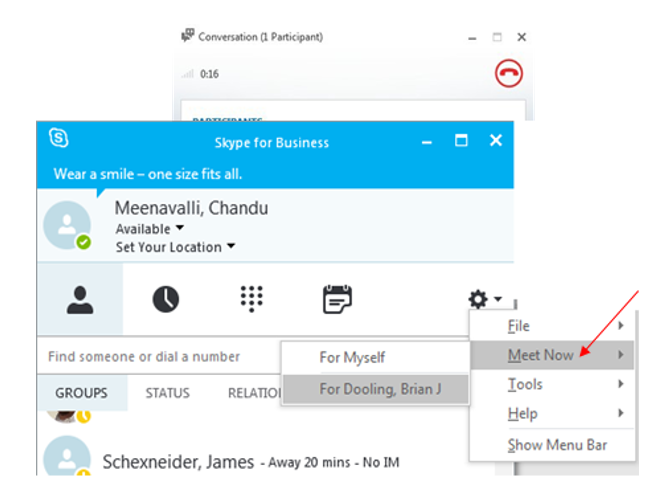Viewport: 656px width, 484px height.
Task: Click the Conversation window chat icon
Action: tap(187, 36)
